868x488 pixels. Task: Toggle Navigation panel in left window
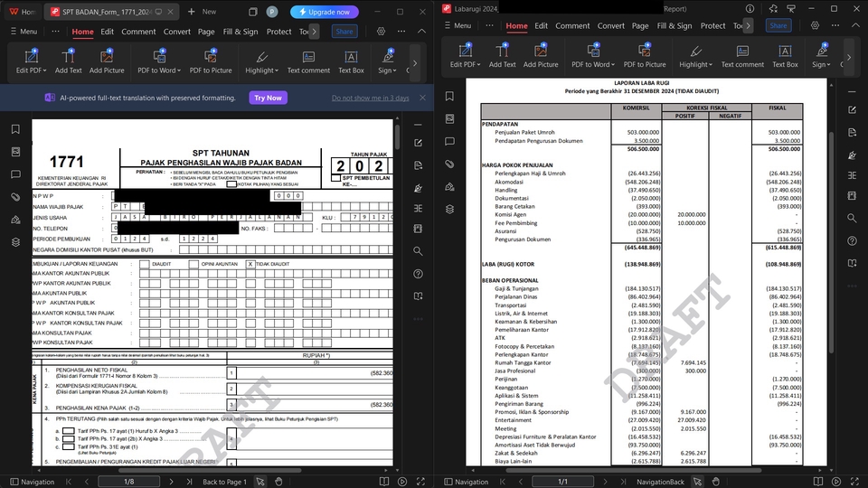point(33,482)
